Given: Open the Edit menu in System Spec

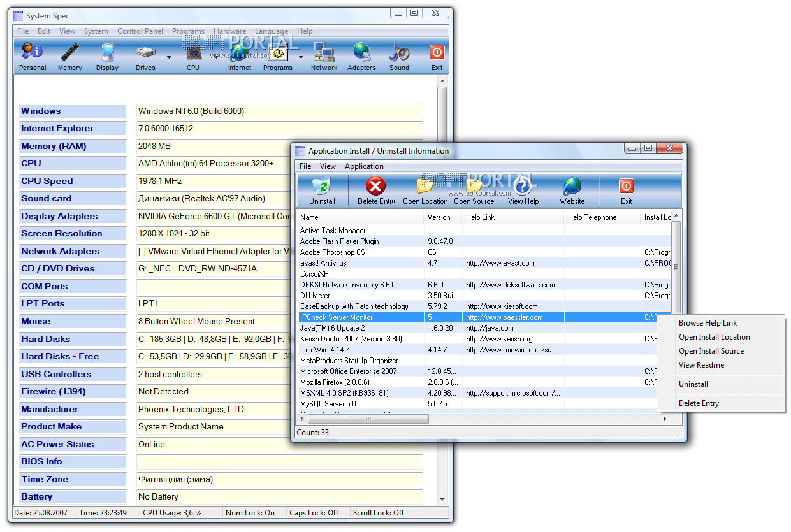Looking at the screenshot, I should click(44, 31).
